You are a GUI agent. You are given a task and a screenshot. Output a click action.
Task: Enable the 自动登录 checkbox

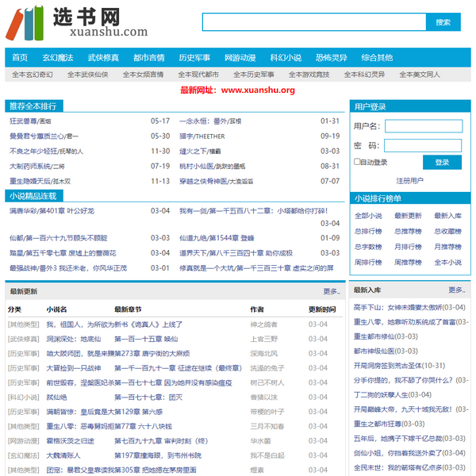[x=357, y=162]
